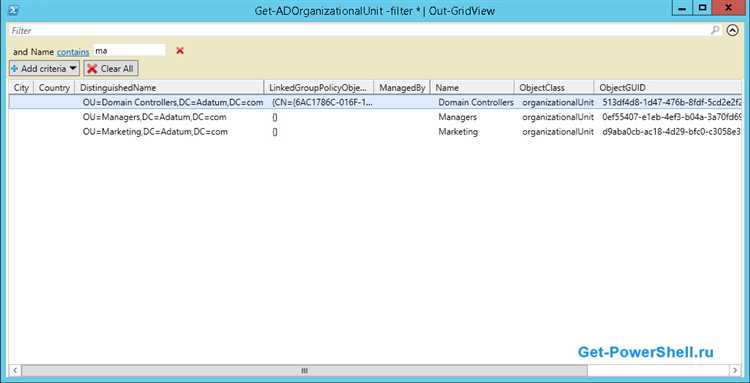Image resolution: width=750 pixels, height=383 pixels.
Task: Sort by the DistinguishedName column header
Action: pos(169,88)
